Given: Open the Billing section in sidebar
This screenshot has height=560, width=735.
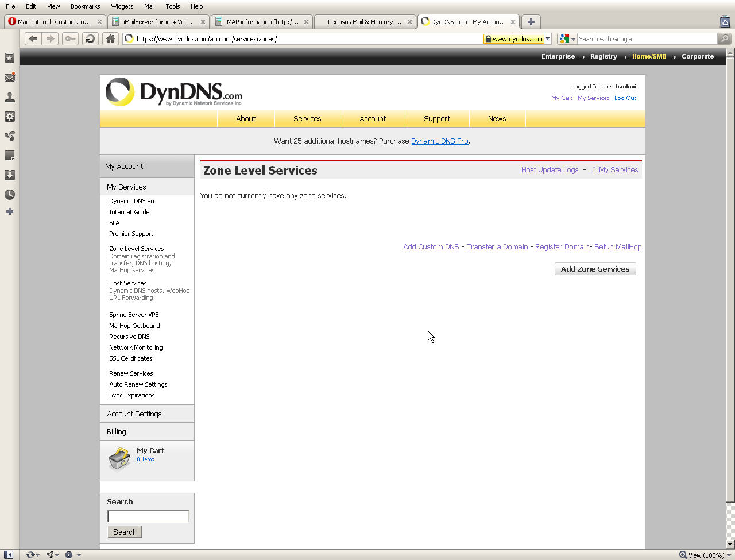Looking at the screenshot, I should pos(147,431).
